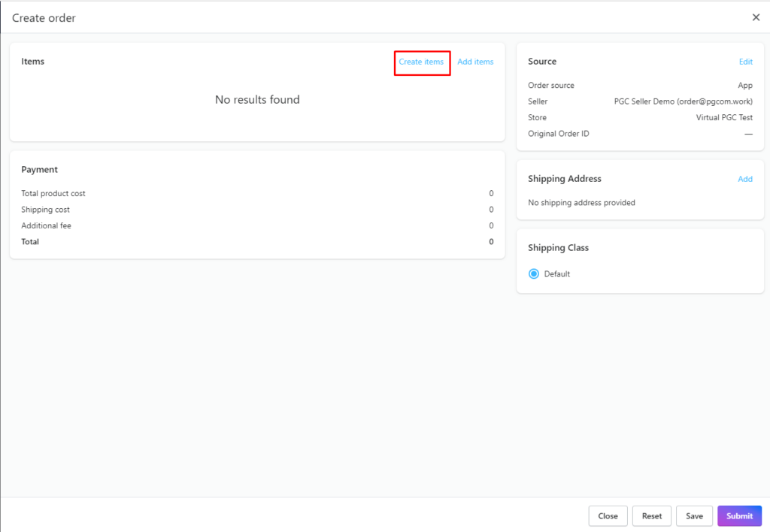The height and width of the screenshot is (532, 770).
Task: Click the Add items link
Action: pyautogui.click(x=475, y=62)
